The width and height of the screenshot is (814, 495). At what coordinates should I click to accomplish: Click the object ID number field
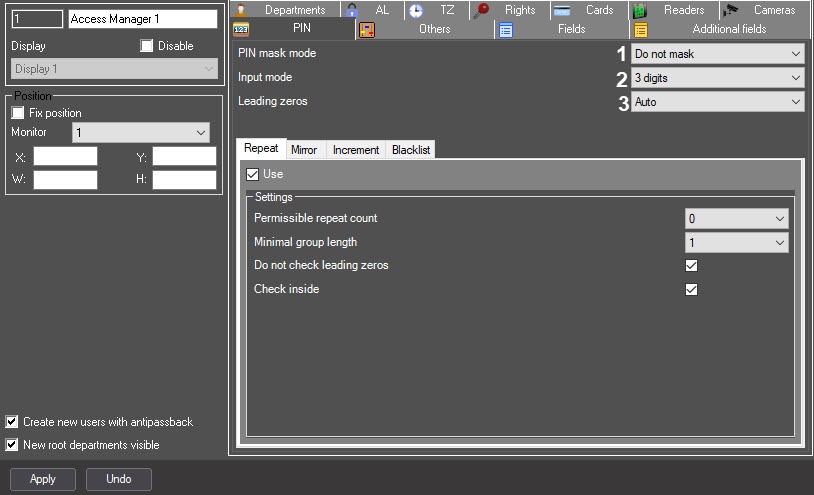tap(37, 19)
